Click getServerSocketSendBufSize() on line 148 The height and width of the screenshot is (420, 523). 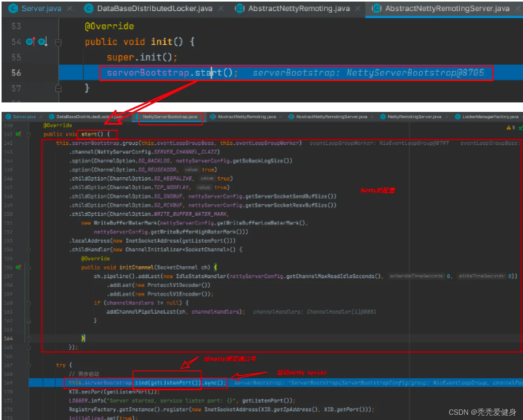[291, 196]
